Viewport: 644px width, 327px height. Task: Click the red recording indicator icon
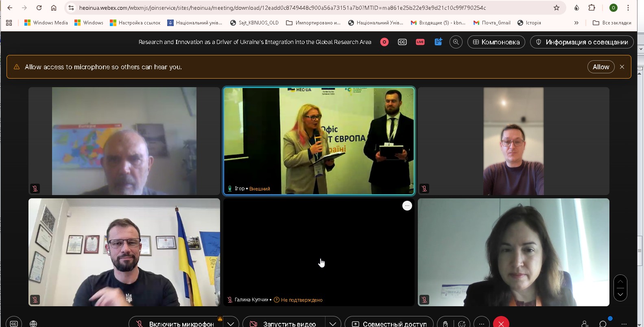384,42
